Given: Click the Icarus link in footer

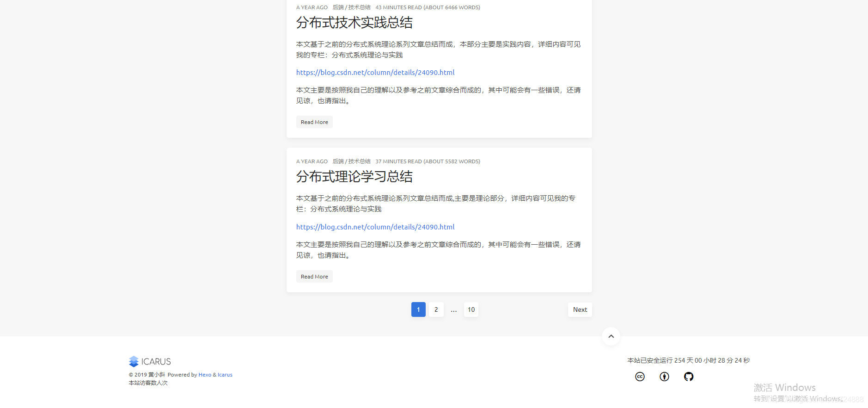Looking at the screenshot, I should [x=225, y=375].
